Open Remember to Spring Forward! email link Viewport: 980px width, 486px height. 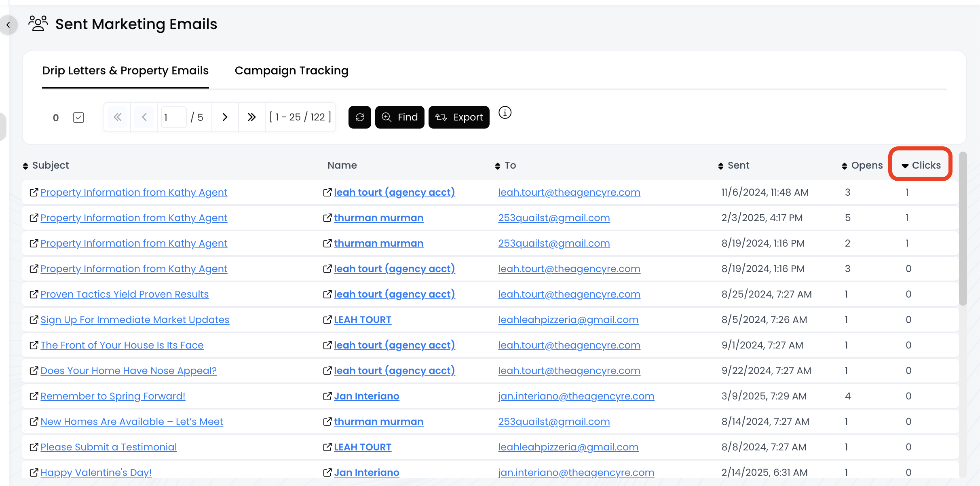(113, 396)
